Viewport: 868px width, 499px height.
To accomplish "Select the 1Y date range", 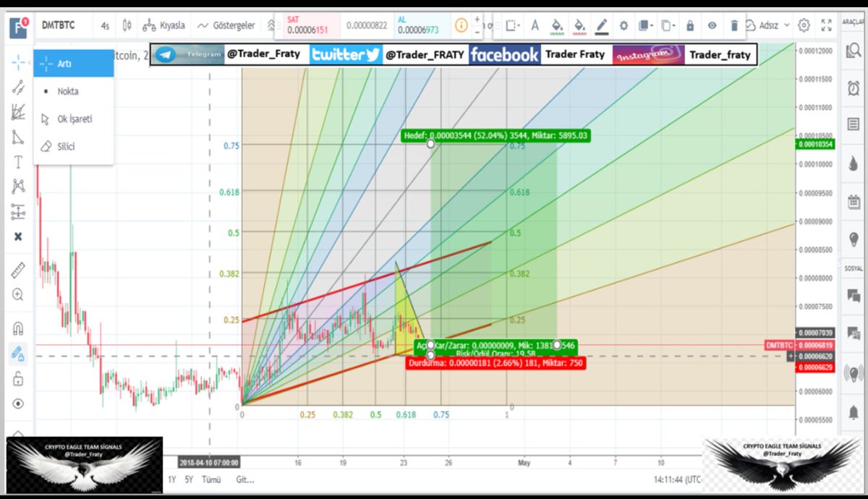I will tap(172, 479).
